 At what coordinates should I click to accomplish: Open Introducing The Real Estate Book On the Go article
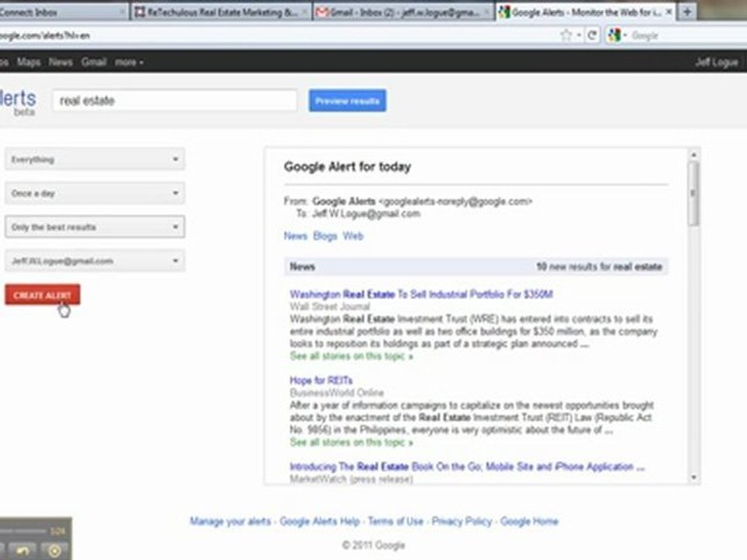[467, 467]
